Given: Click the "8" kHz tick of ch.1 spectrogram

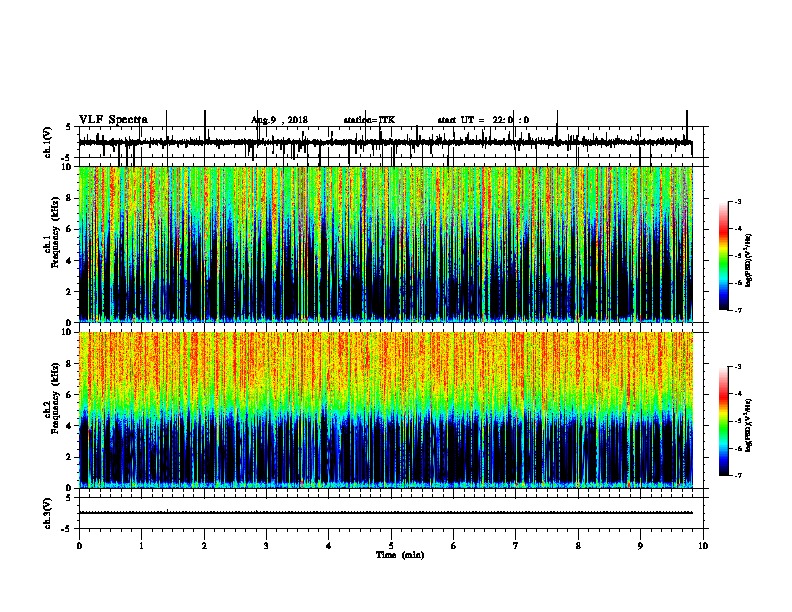Looking at the screenshot, I should (69, 198).
